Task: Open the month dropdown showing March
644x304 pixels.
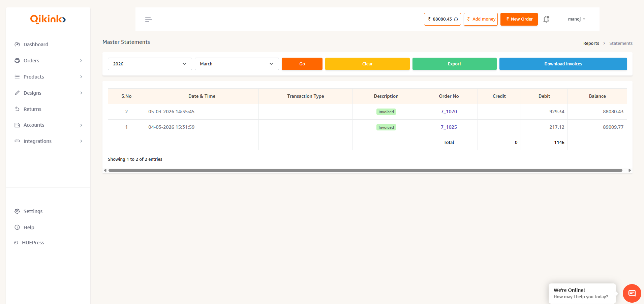Action: click(237, 64)
